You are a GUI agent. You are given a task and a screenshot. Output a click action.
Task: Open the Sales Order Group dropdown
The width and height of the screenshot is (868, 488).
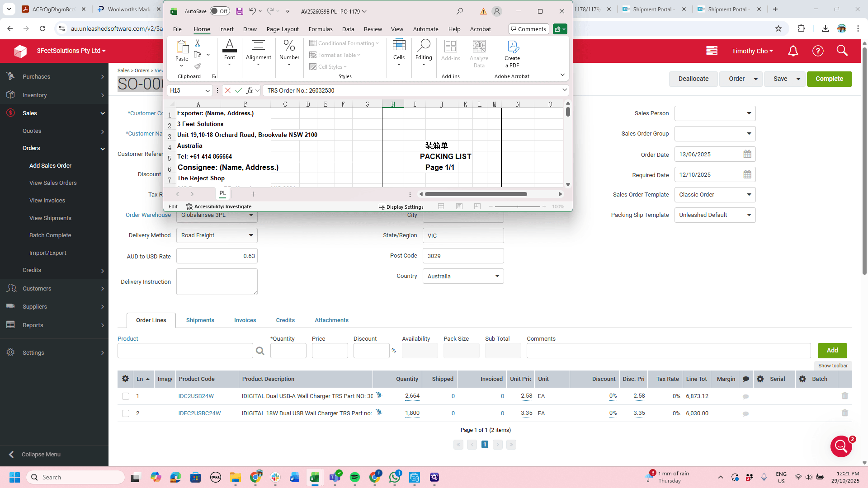(715, 134)
